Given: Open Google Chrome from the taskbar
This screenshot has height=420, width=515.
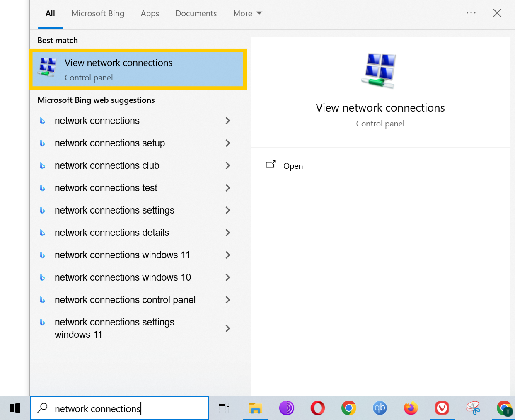Looking at the screenshot, I should coord(349,408).
